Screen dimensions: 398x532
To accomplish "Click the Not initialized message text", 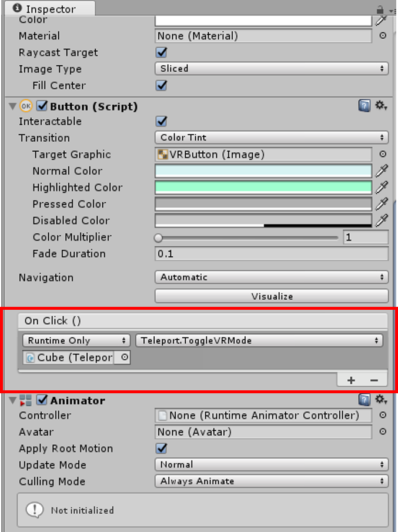I will click(82, 510).
